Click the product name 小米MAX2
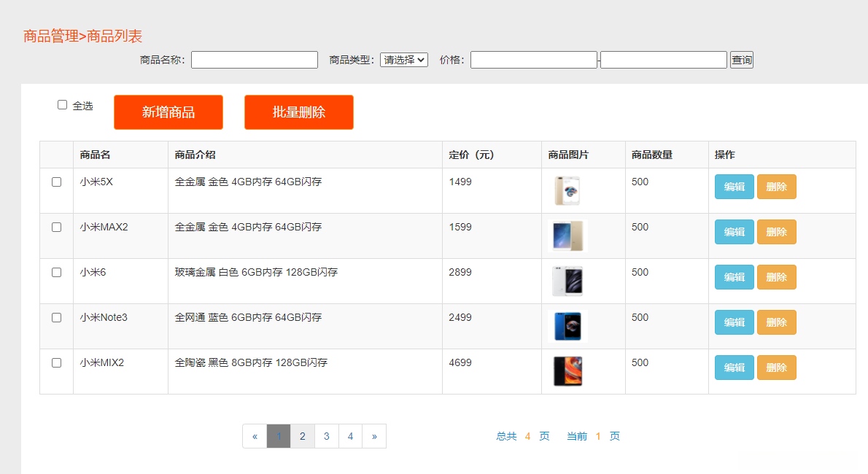This screenshot has width=868, height=474. click(104, 227)
